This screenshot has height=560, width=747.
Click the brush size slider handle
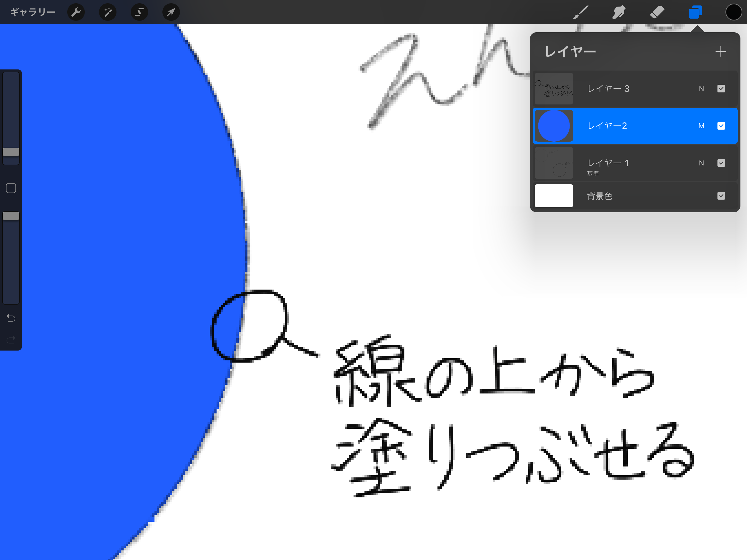coord(11,152)
